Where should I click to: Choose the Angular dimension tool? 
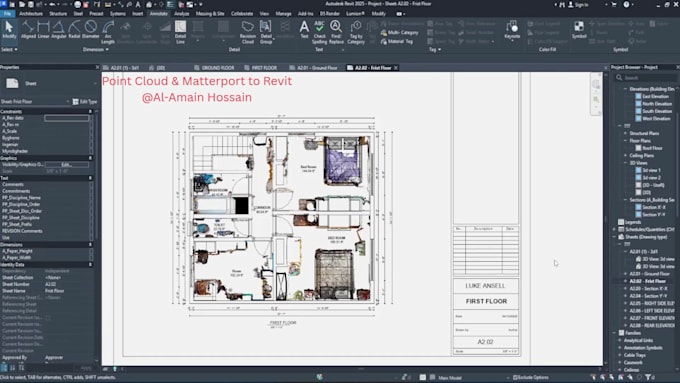59,30
